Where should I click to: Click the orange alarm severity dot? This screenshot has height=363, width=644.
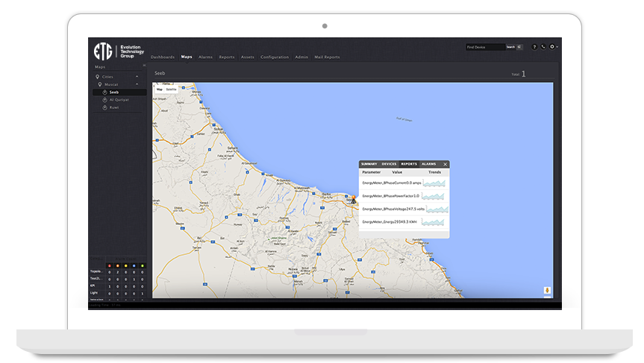click(x=117, y=266)
